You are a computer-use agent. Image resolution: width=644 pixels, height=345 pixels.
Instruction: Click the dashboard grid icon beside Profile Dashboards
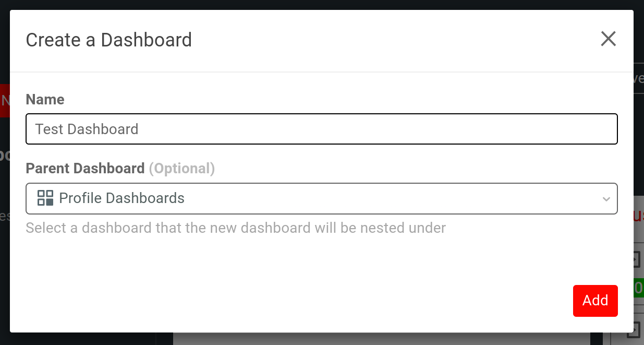click(46, 198)
